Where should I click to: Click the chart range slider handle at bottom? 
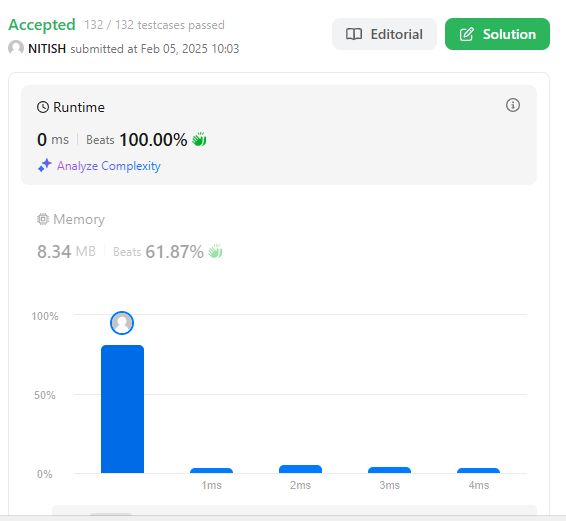coord(110,514)
